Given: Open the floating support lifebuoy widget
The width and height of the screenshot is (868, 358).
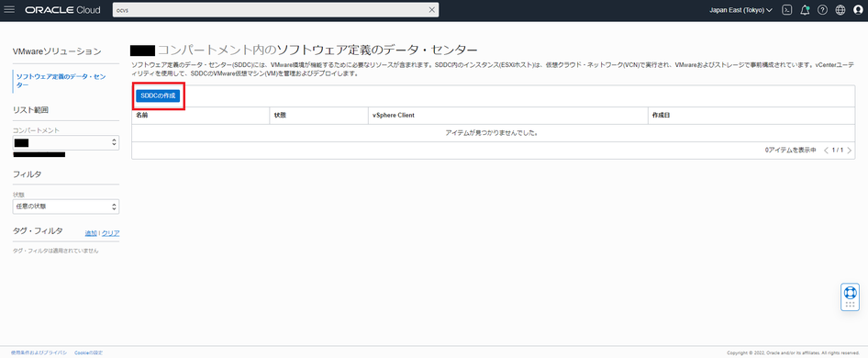Looking at the screenshot, I should point(850,296).
